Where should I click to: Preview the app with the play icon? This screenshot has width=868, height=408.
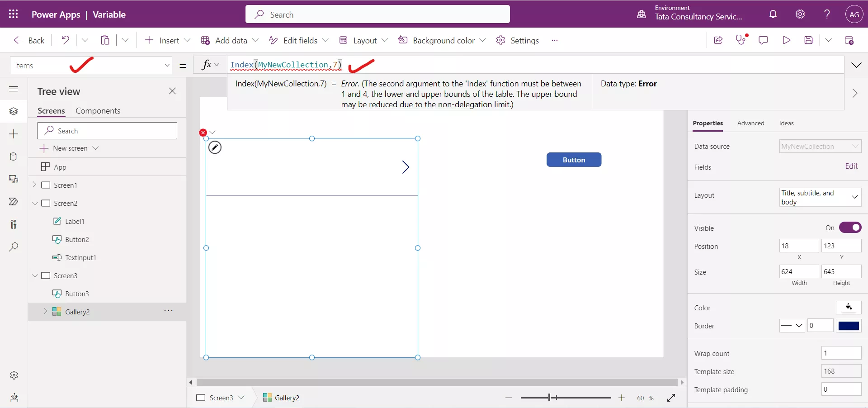[x=787, y=40]
